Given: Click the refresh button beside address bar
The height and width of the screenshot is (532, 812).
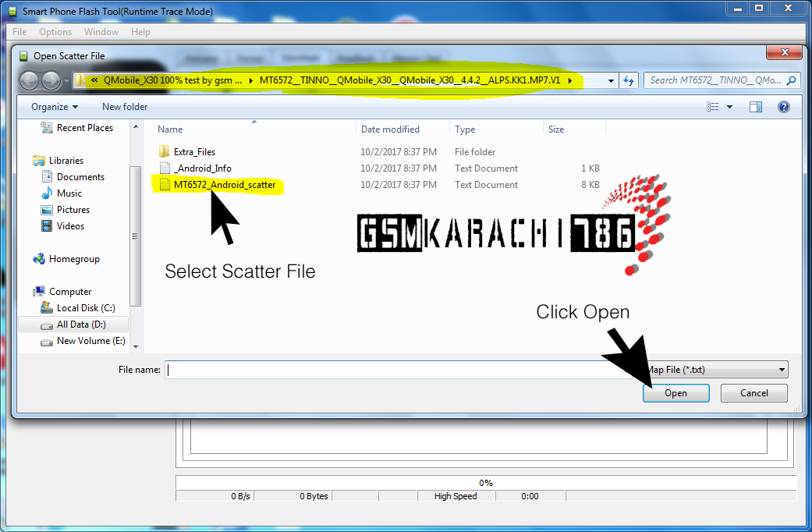Looking at the screenshot, I should click(x=629, y=80).
